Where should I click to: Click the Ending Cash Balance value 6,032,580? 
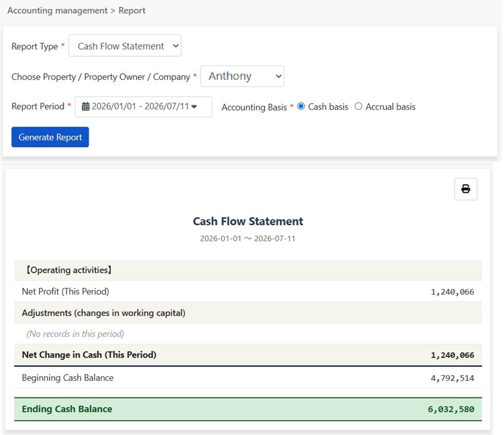coord(451,409)
